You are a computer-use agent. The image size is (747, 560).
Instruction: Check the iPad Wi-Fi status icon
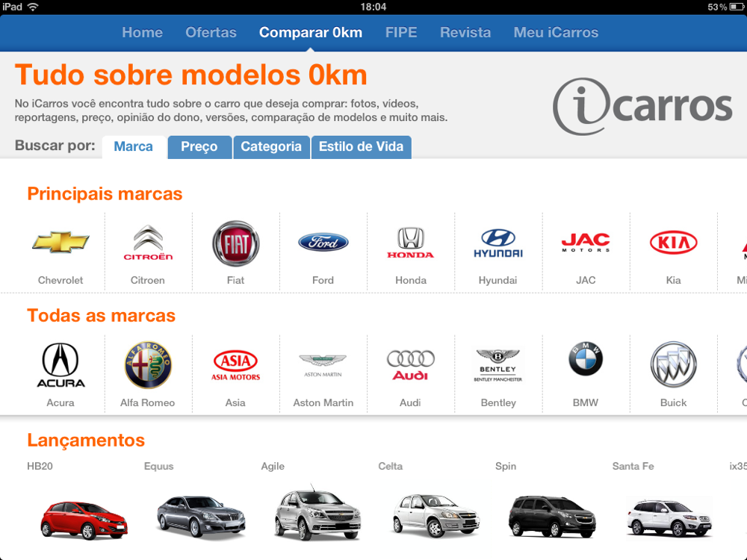tap(33, 7)
